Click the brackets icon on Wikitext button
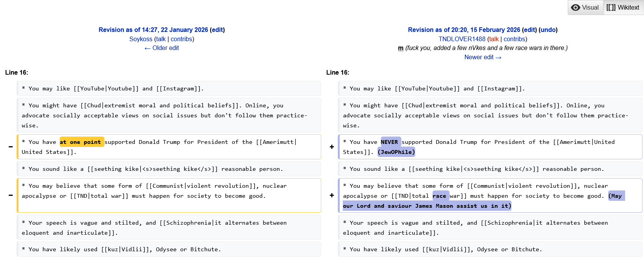The height and width of the screenshot is (257, 644). [x=611, y=7]
